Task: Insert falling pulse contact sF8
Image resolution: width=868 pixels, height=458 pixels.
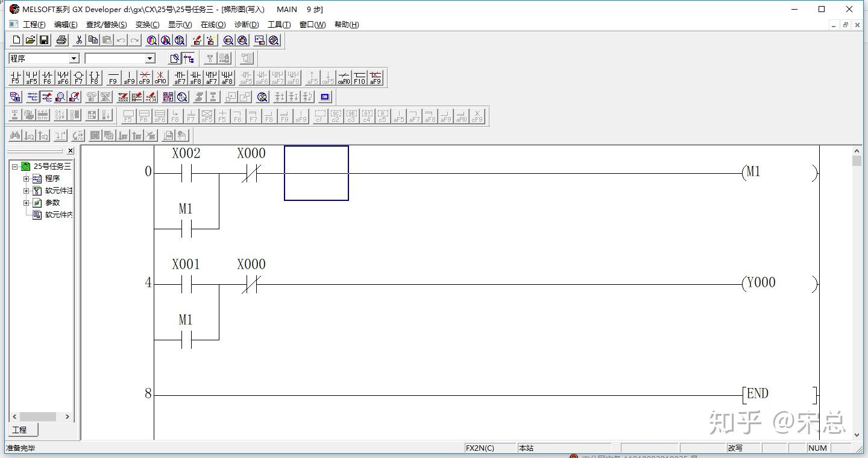Action: point(195,77)
